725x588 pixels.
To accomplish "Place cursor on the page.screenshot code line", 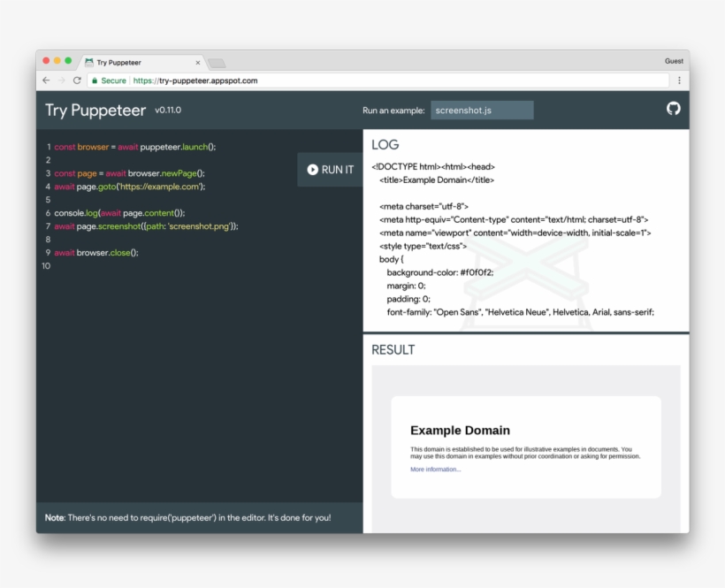I will (x=146, y=226).
